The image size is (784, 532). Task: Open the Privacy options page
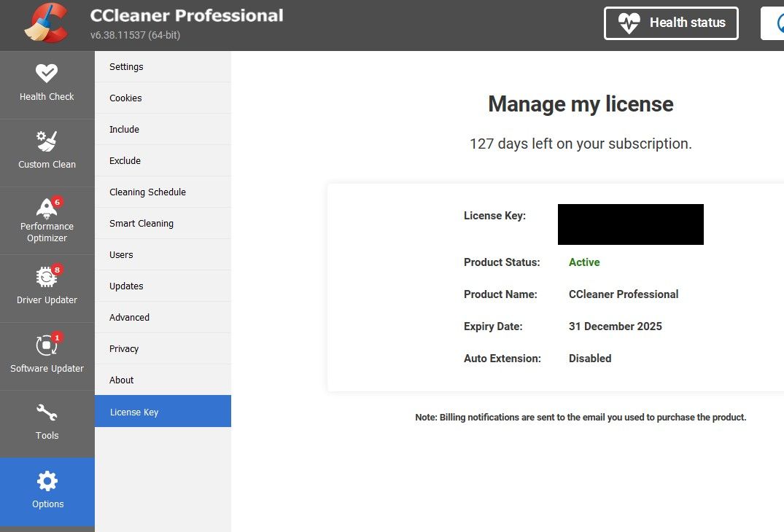(124, 348)
